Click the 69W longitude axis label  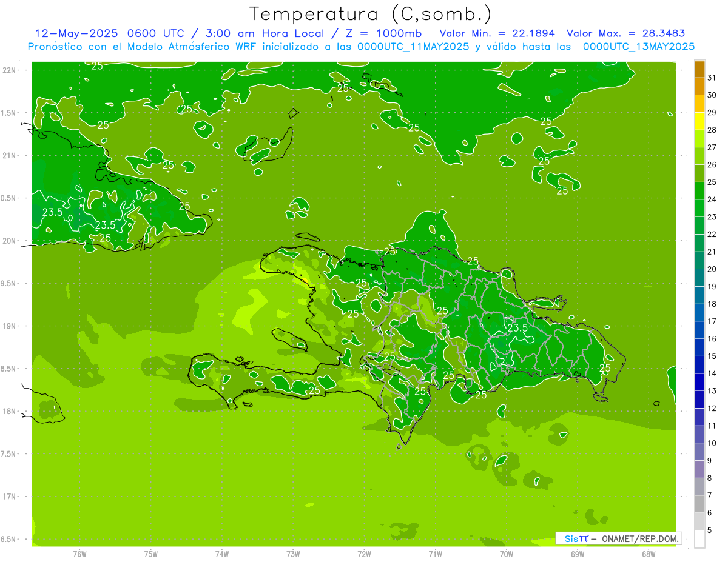(578, 554)
